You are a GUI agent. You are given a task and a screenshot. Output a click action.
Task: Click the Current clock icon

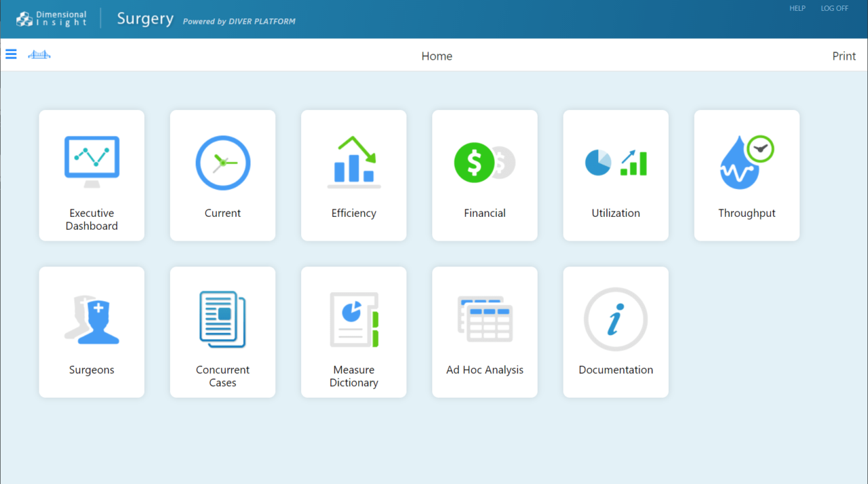point(222,163)
